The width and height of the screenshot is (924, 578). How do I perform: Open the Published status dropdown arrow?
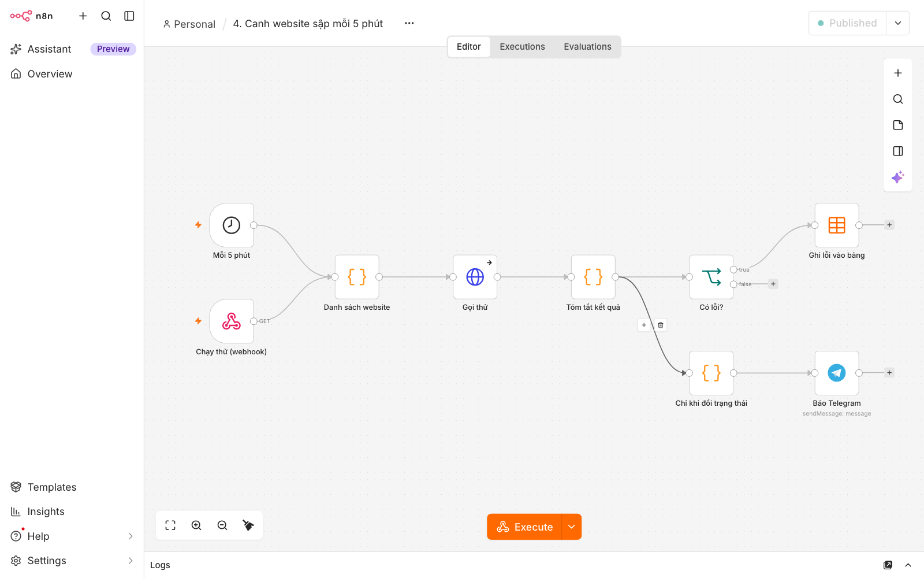pyautogui.click(x=898, y=23)
